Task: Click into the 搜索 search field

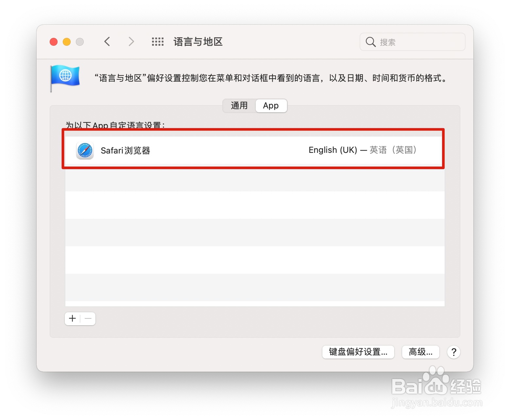Action: [413, 42]
